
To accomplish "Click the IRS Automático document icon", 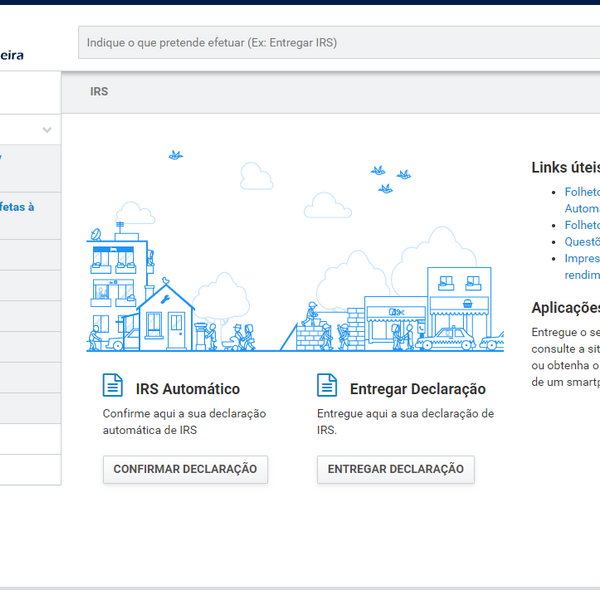I will coord(113,385).
